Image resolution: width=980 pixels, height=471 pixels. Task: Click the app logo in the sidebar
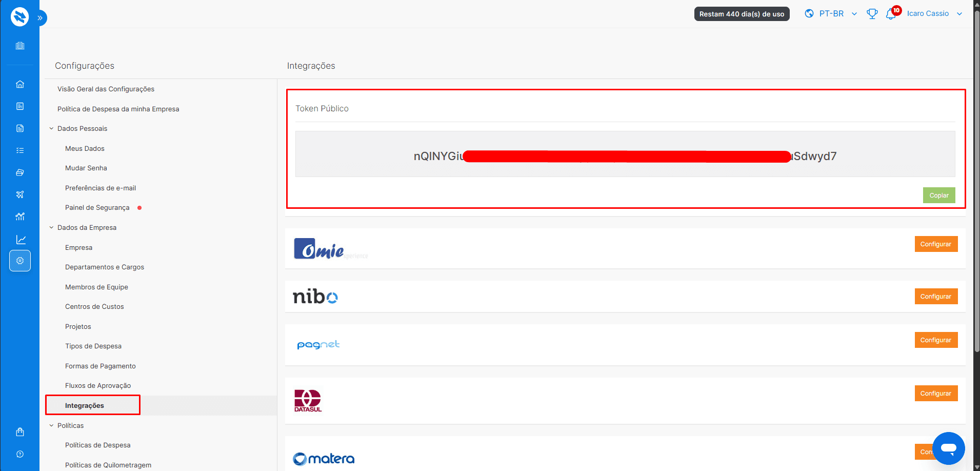click(x=19, y=17)
